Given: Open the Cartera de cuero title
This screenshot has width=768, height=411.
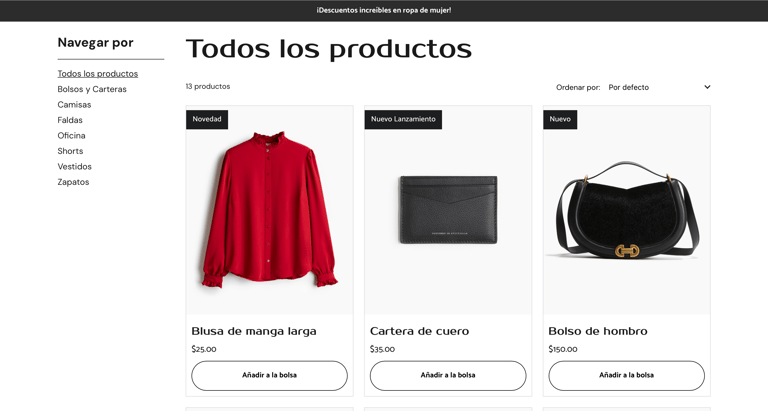Looking at the screenshot, I should pyautogui.click(x=419, y=331).
